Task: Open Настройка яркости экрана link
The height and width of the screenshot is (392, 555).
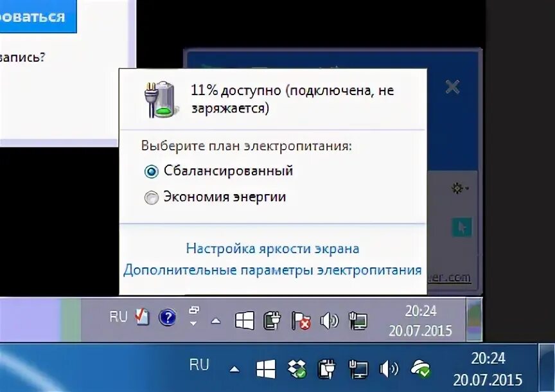Action: pyautogui.click(x=272, y=248)
